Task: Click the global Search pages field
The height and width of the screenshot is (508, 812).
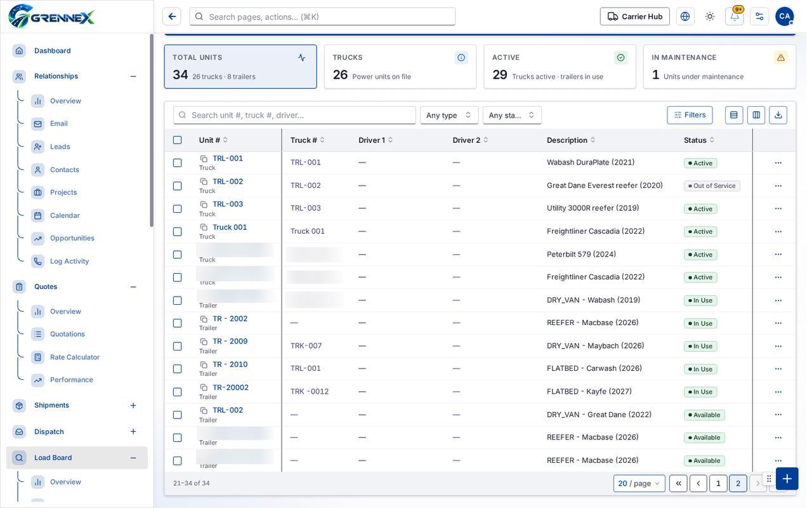Action: click(x=322, y=17)
